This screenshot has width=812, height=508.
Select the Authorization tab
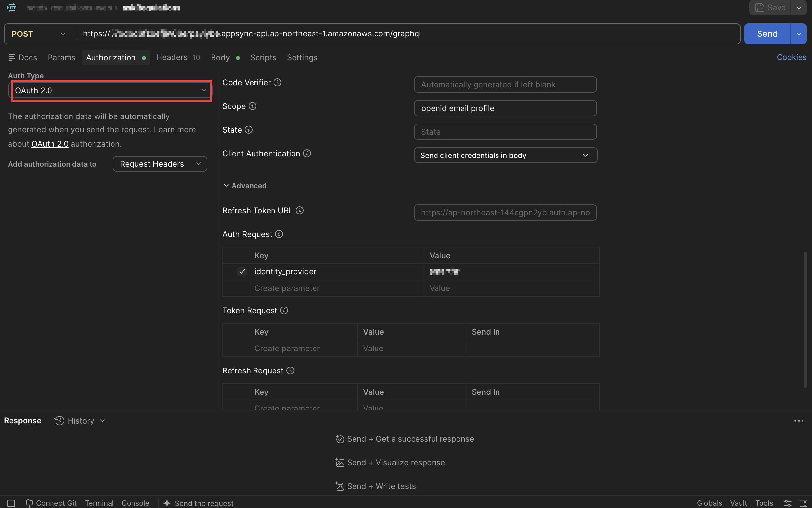click(x=116, y=57)
